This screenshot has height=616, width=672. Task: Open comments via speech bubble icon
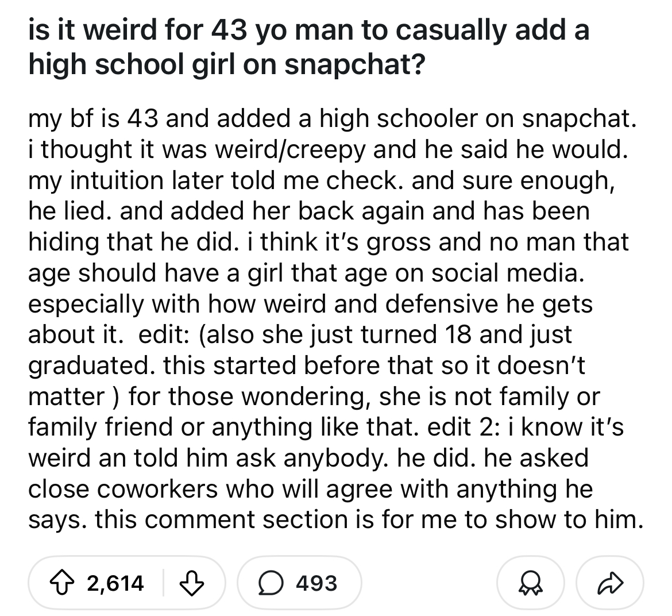[271, 583]
